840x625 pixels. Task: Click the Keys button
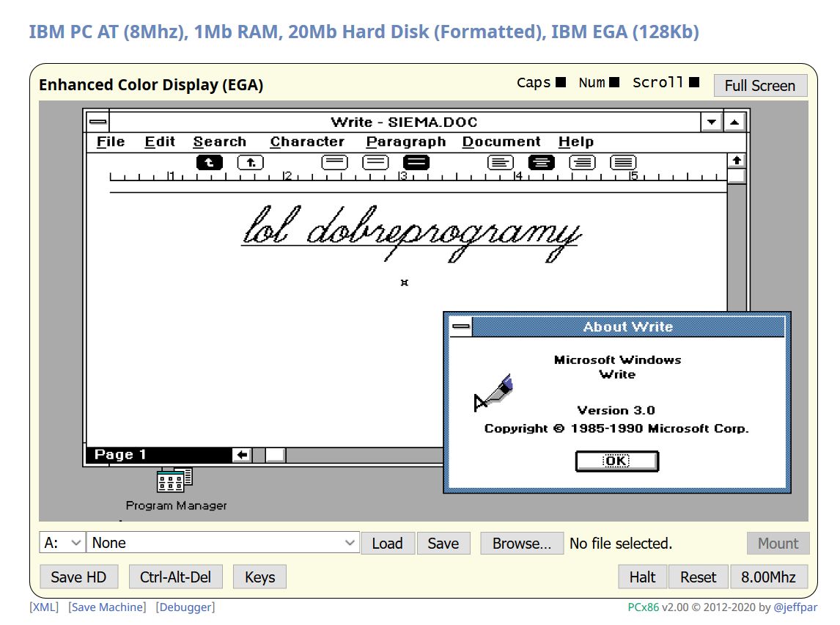(x=259, y=577)
